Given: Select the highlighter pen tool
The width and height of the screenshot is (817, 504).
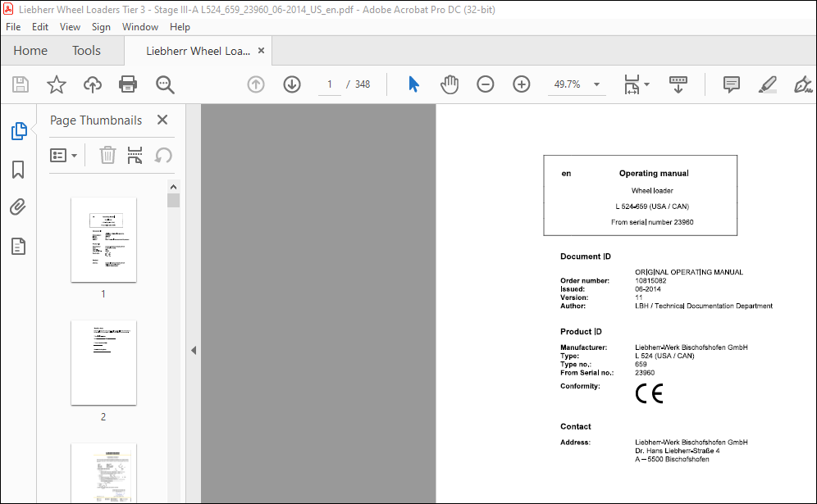Looking at the screenshot, I should tap(768, 84).
